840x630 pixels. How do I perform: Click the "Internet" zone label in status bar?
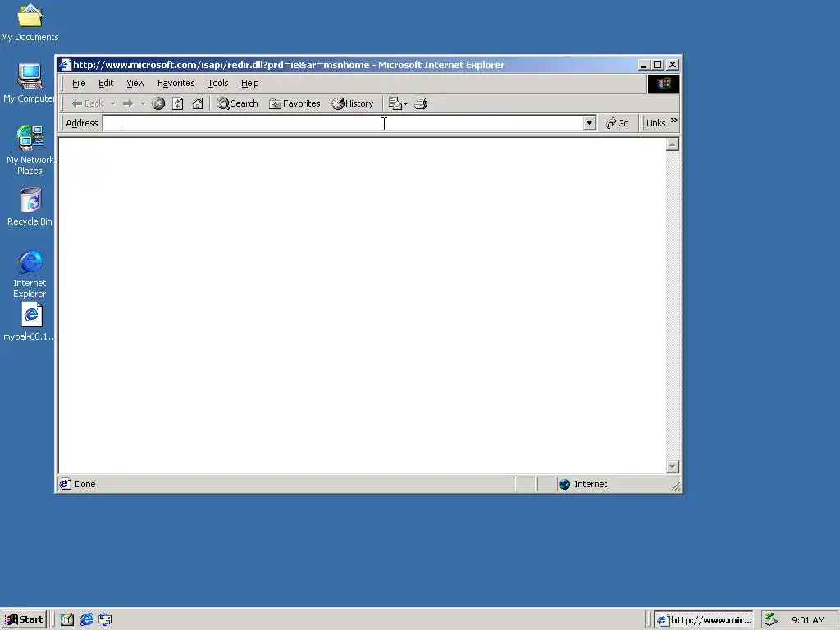591,484
